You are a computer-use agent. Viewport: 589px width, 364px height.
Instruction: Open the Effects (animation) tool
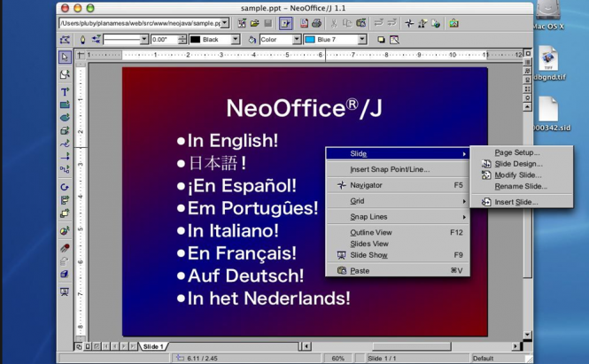pyautogui.click(x=65, y=248)
